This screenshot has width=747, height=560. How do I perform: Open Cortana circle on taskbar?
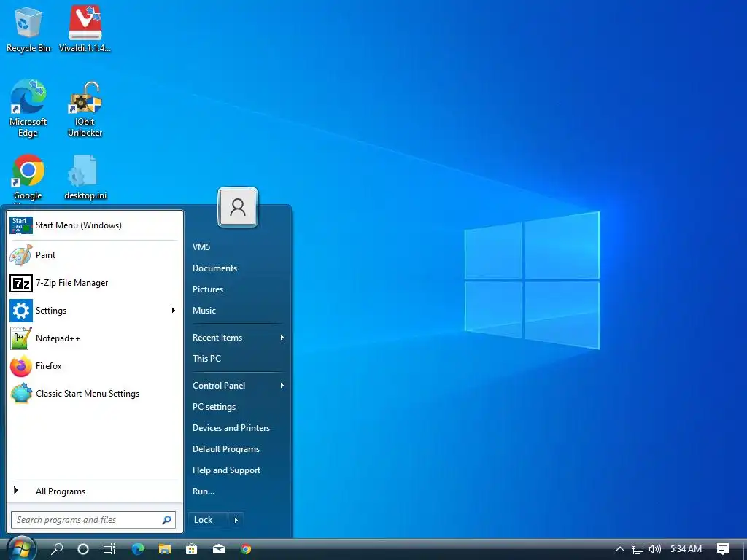click(83, 549)
